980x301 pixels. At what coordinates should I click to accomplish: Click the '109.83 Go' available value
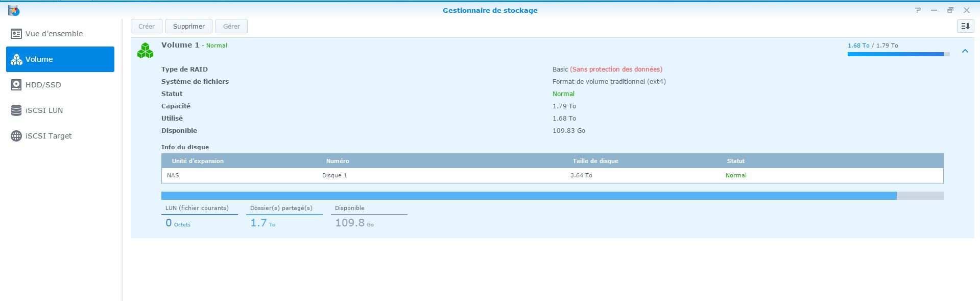[x=569, y=131]
